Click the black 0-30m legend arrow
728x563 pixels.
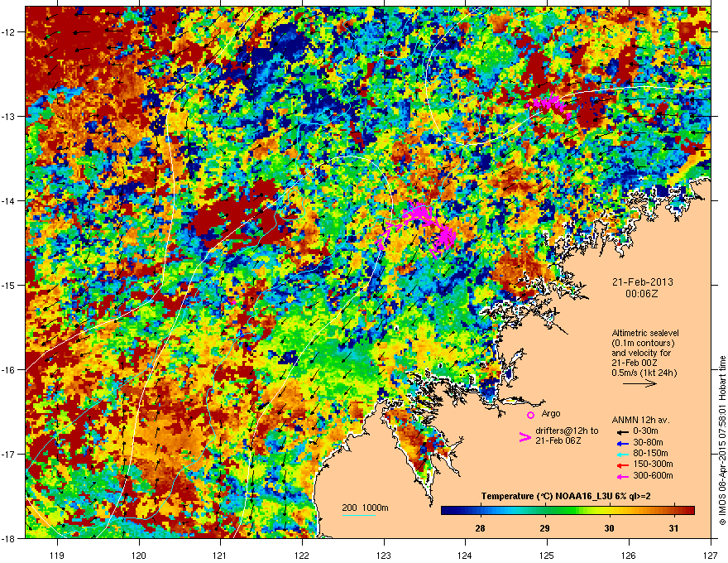click(x=622, y=431)
